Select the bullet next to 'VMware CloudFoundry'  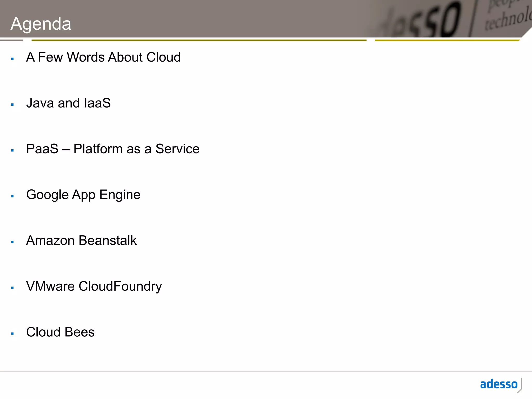coord(12,288)
